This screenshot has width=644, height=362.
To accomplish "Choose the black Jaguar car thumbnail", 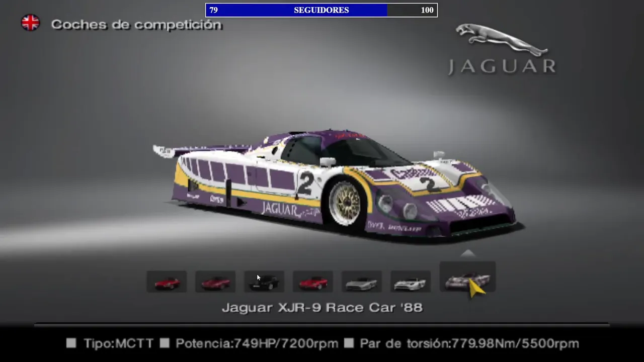I will [264, 282].
